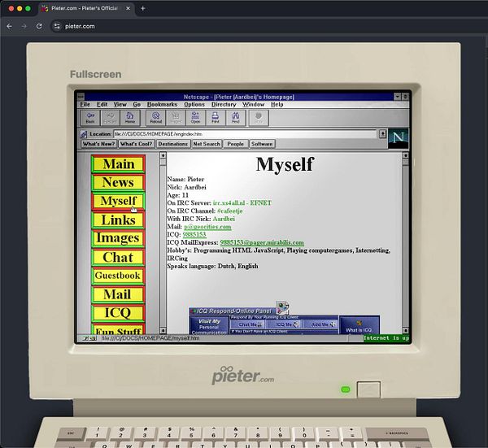Click the Destinations directory button
488x448 pixels.
[x=173, y=144]
